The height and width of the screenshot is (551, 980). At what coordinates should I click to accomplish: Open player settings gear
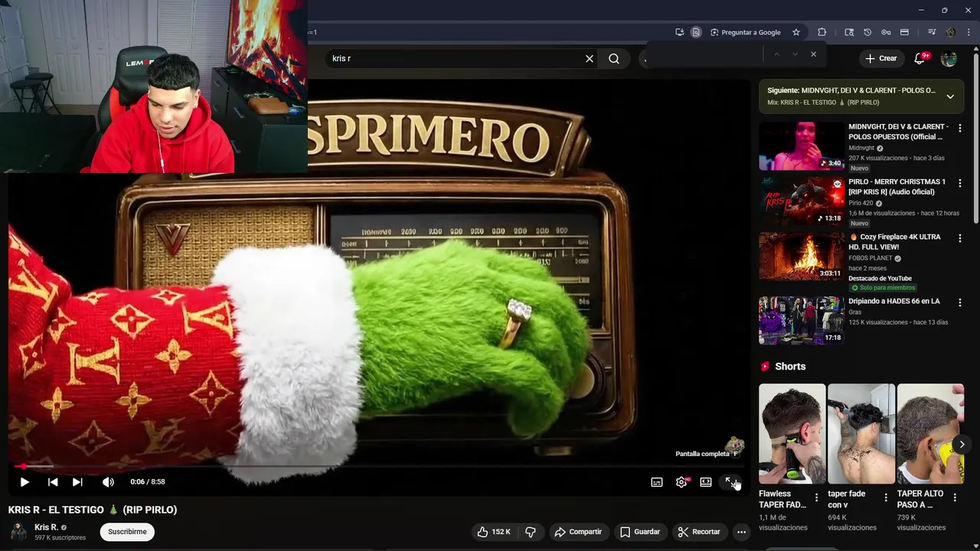pos(681,482)
